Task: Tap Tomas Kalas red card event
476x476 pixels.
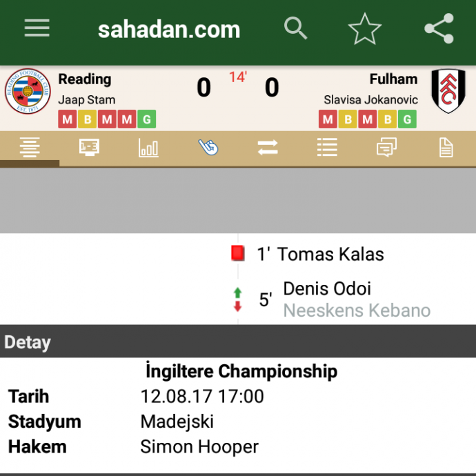Action: click(x=319, y=254)
